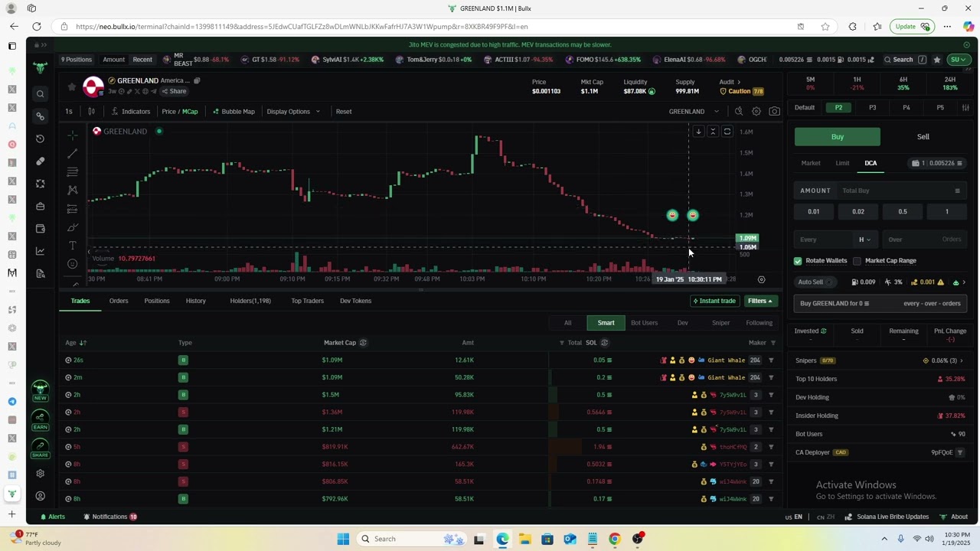Image resolution: width=980 pixels, height=551 pixels.
Task: Take a chart snapshot with camera icon
Action: click(775, 112)
